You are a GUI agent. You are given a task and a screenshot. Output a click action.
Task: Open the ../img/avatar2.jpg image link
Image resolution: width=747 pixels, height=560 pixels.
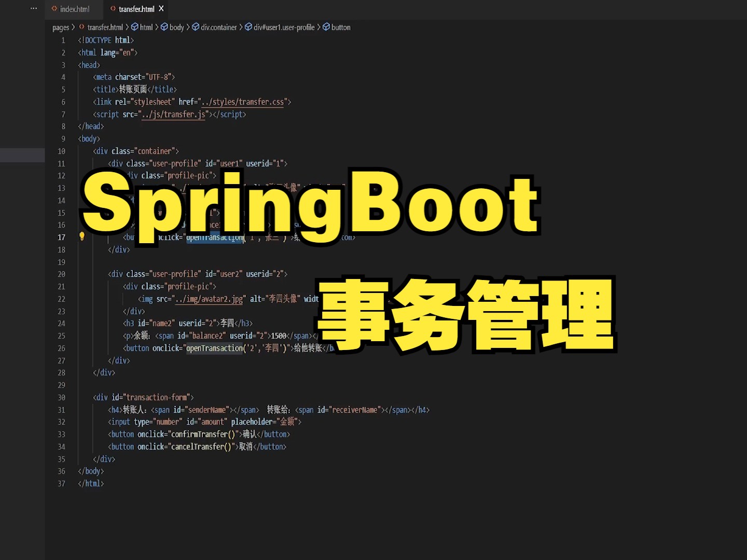[209, 299]
